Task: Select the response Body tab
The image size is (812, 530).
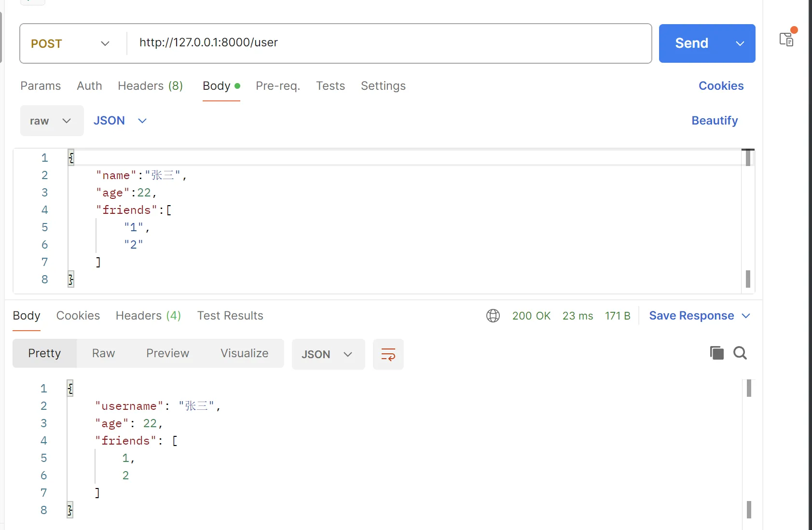Action: (27, 316)
